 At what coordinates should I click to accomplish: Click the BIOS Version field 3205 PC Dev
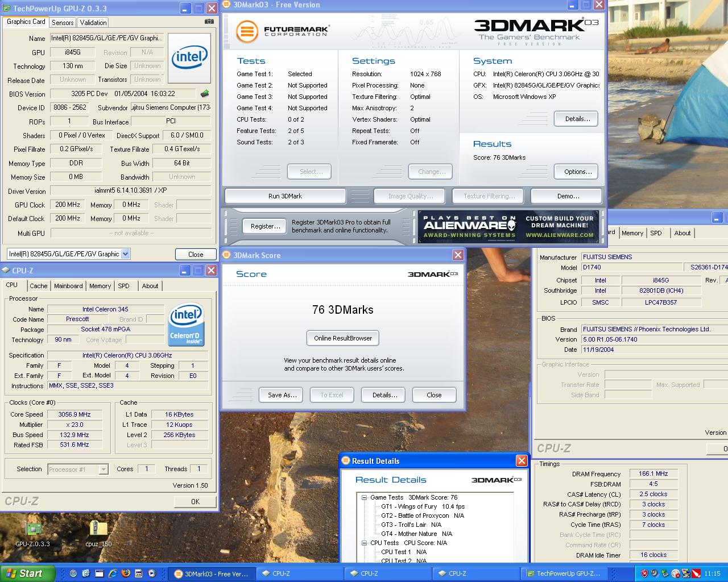(124, 94)
